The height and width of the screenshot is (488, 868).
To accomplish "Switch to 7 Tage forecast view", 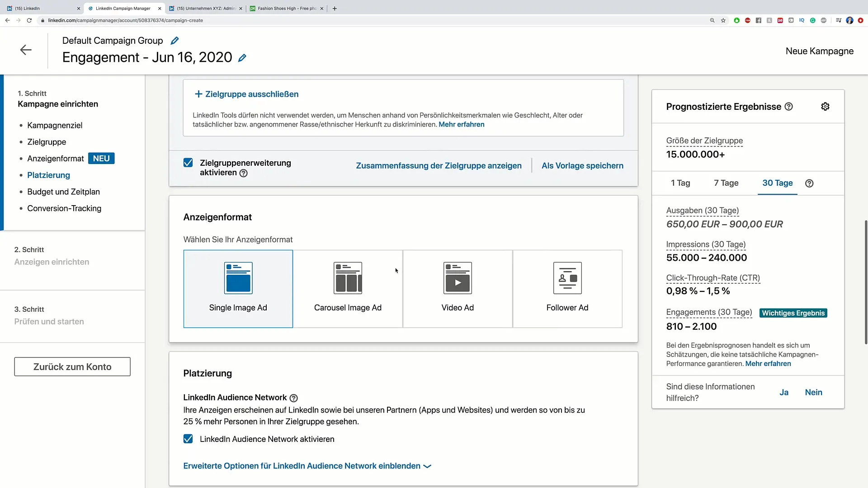I will tap(726, 183).
